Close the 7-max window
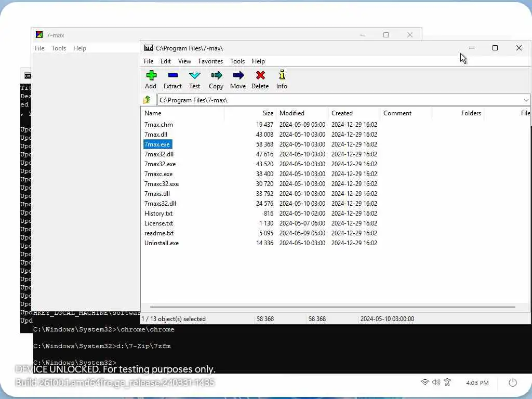 click(410, 35)
